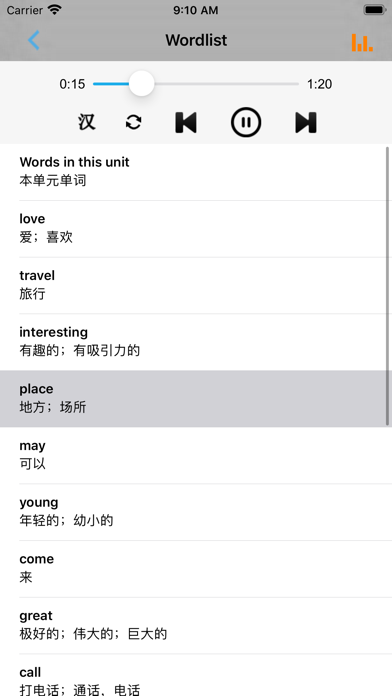Choose the "call" entry

[196, 675]
